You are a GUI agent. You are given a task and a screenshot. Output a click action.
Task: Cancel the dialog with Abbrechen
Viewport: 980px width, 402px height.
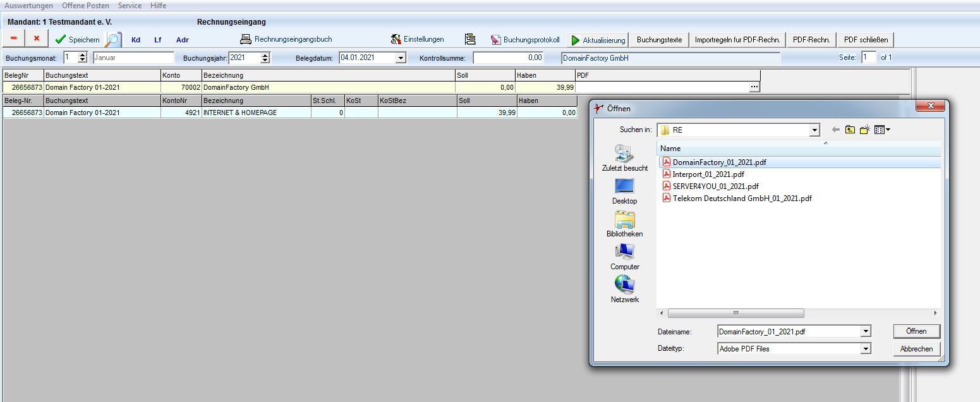(x=916, y=349)
